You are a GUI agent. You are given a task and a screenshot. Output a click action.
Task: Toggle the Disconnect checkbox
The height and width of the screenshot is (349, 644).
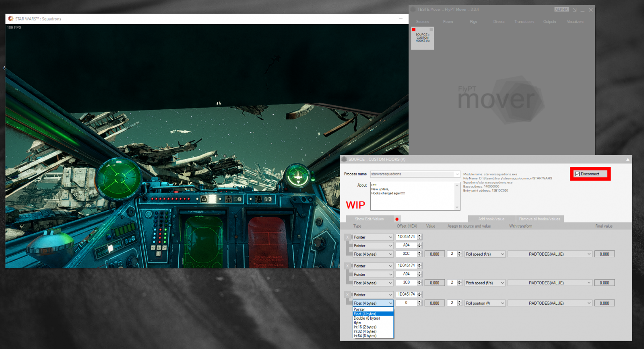[x=578, y=174]
